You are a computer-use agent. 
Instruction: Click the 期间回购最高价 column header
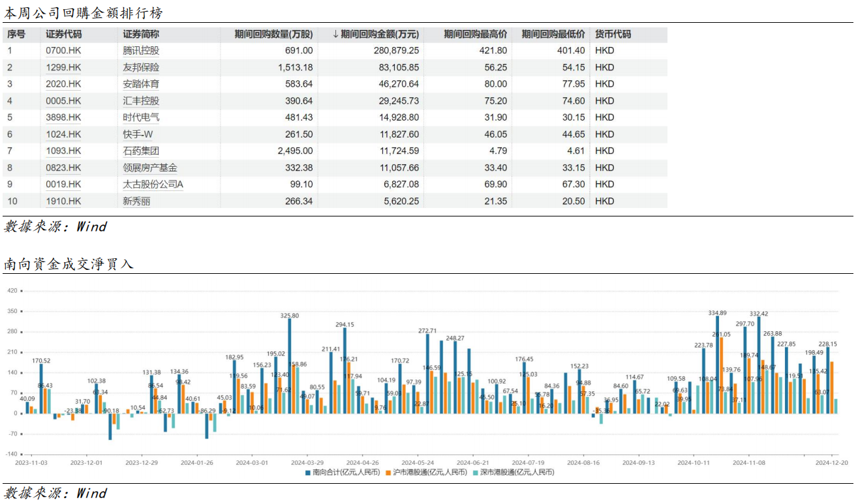[x=475, y=35]
